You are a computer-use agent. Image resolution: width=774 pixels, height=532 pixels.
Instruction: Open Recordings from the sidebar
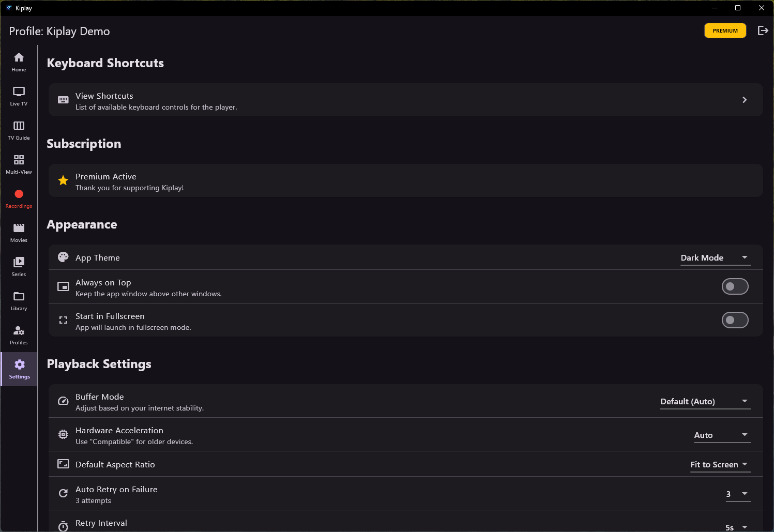pos(19,197)
